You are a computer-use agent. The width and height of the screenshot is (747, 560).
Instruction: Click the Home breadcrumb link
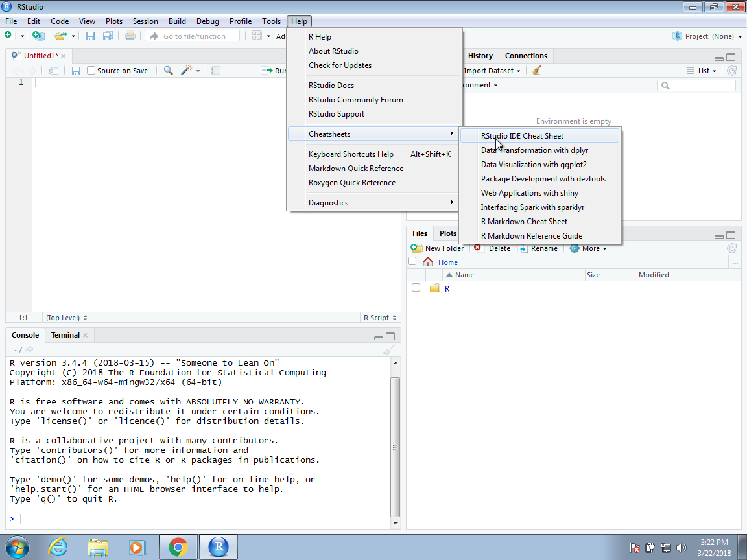447,262
